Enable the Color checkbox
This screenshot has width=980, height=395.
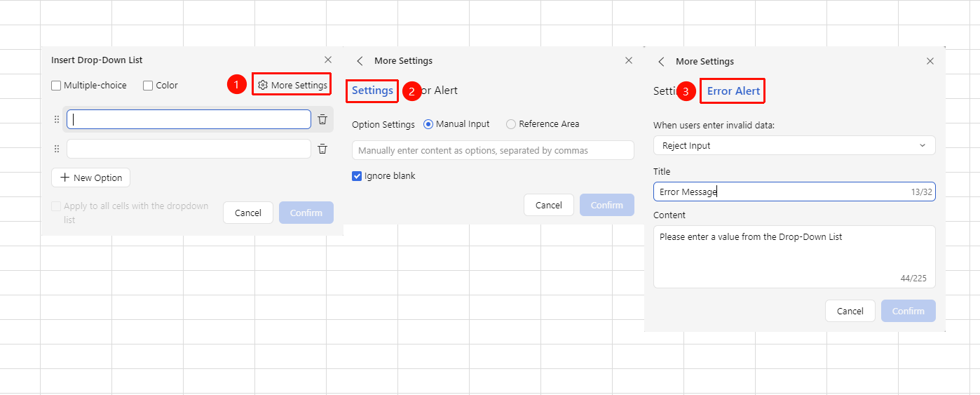pyautogui.click(x=148, y=86)
